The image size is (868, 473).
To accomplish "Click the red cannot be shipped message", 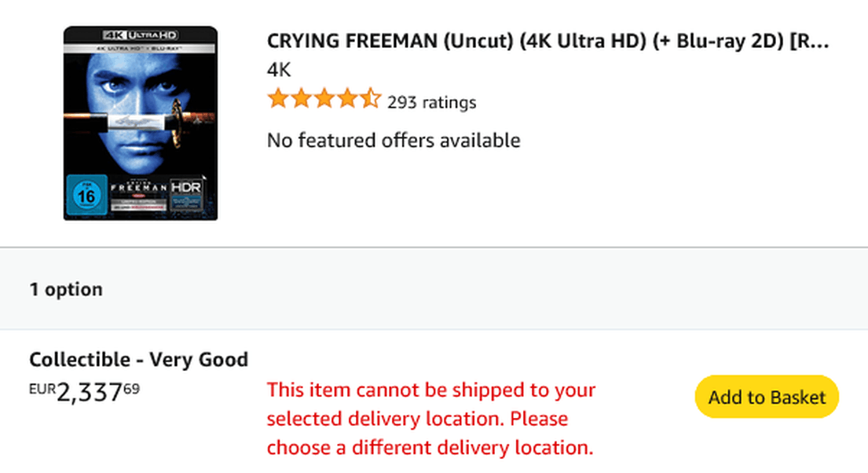I will 431,419.
